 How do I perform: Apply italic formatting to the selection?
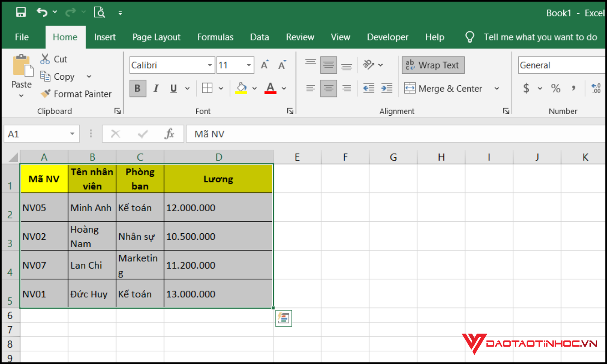[156, 88]
